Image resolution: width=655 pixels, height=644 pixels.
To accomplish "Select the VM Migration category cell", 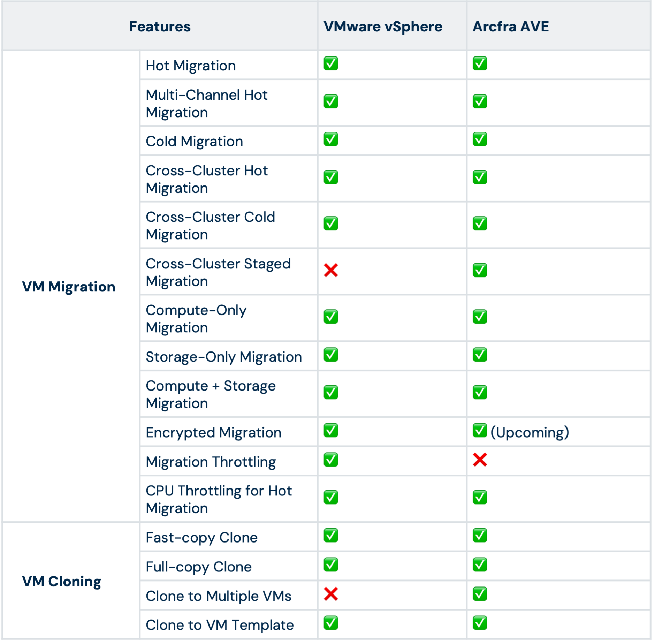I will tap(71, 286).
